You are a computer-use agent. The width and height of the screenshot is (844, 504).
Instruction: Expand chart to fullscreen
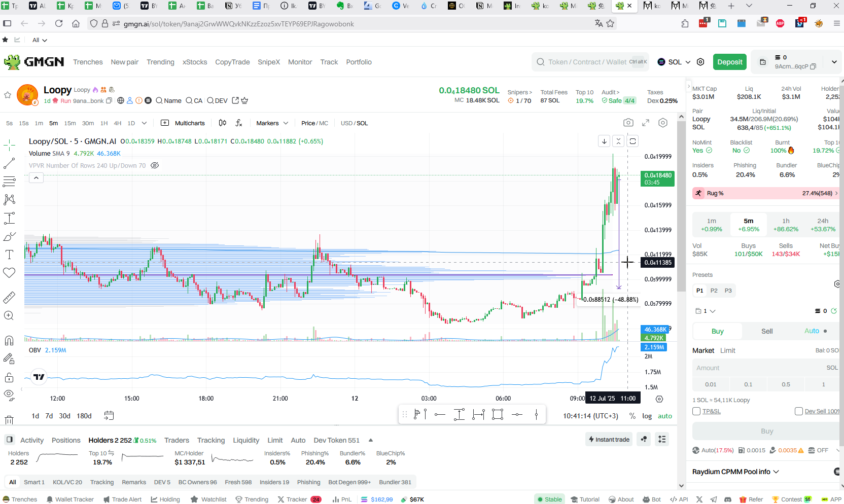coord(646,123)
